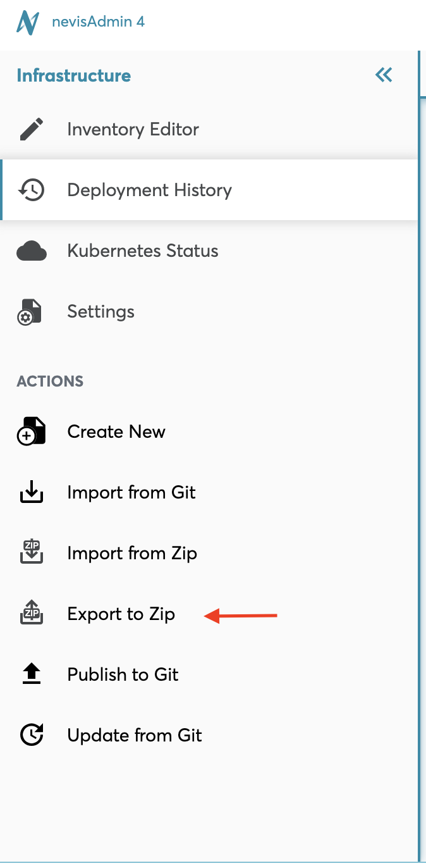Click the nevisAdmin 4 title text

pos(98,22)
